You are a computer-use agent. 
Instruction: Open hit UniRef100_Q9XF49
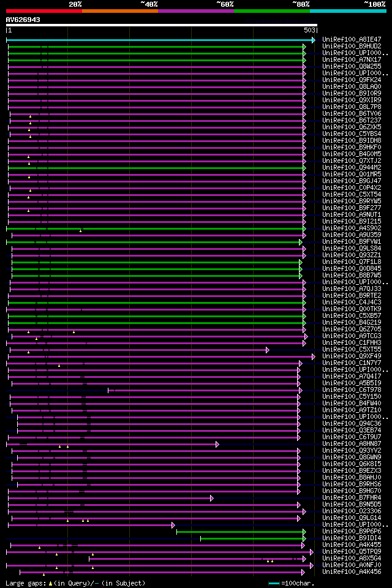[x=352, y=356]
